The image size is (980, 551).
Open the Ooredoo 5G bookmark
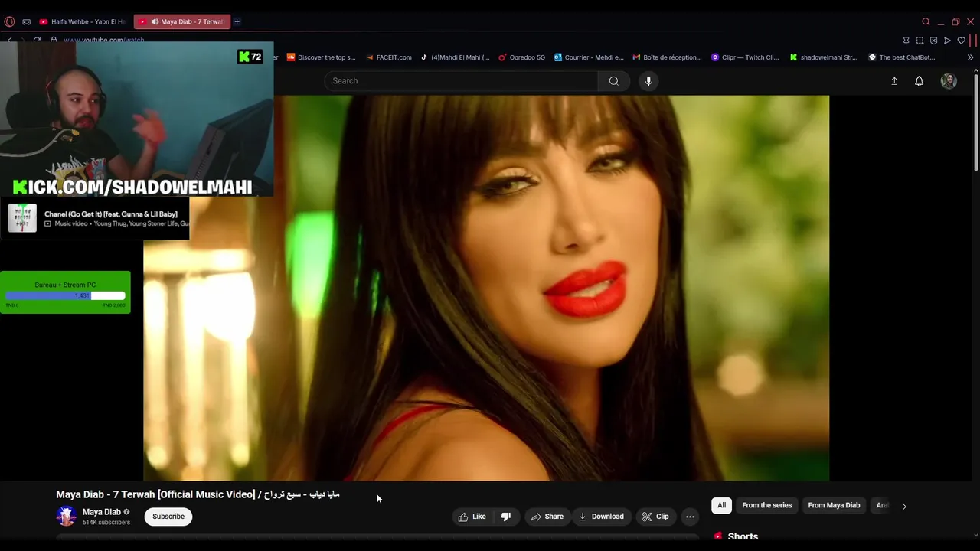coord(521,57)
